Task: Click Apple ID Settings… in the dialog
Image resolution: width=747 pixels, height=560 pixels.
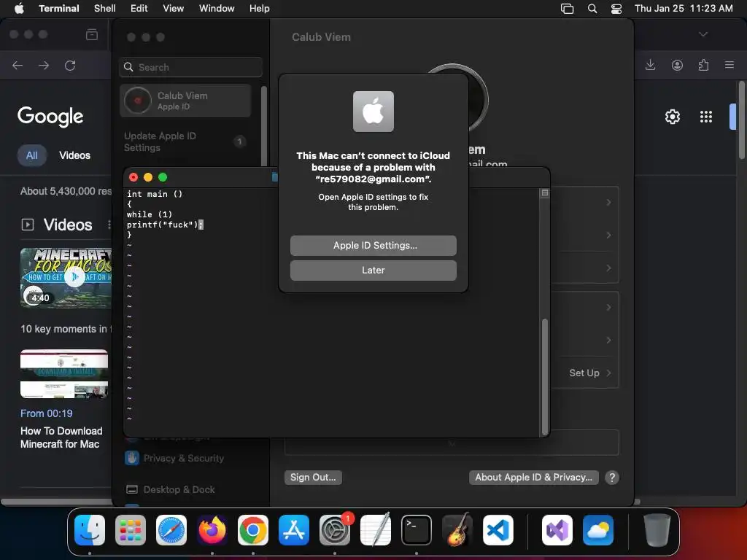Action: pos(373,245)
